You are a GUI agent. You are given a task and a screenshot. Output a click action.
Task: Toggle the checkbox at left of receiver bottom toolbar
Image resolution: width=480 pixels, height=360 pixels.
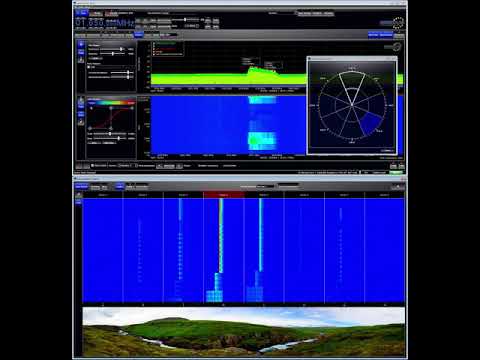[93, 165]
